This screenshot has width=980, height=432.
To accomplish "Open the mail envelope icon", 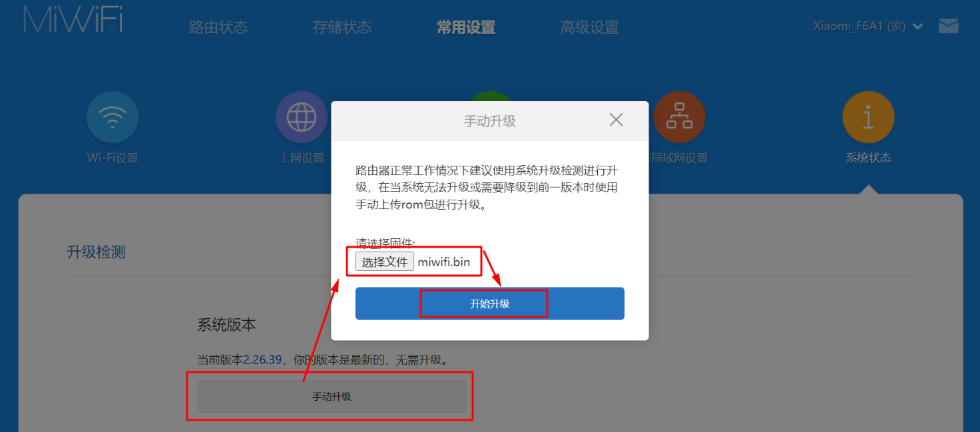I will coord(948,26).
